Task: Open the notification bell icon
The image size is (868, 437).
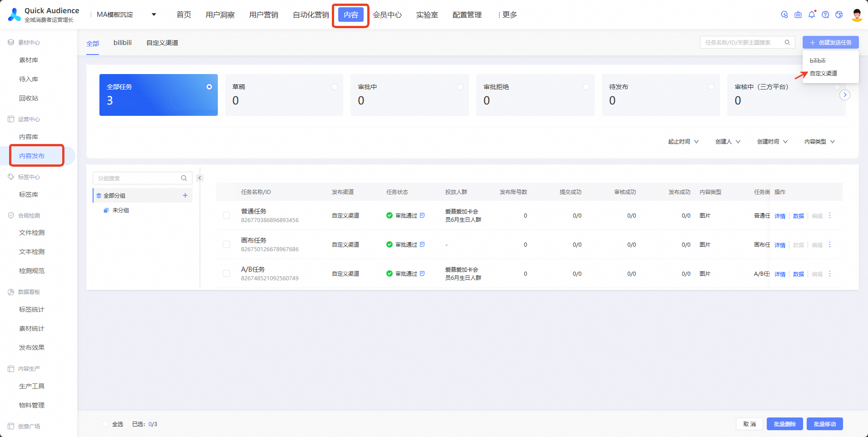Action: pyautogui.click(x=812, y=15)
